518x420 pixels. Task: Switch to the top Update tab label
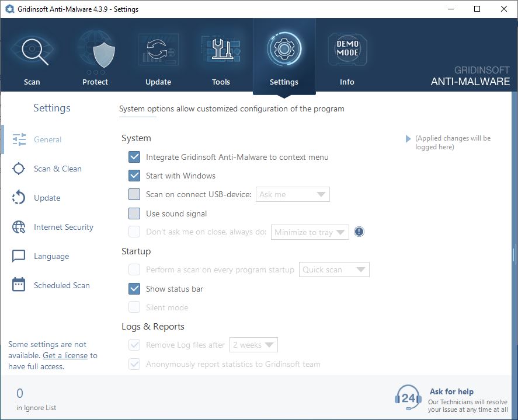(x=158, y=82)
